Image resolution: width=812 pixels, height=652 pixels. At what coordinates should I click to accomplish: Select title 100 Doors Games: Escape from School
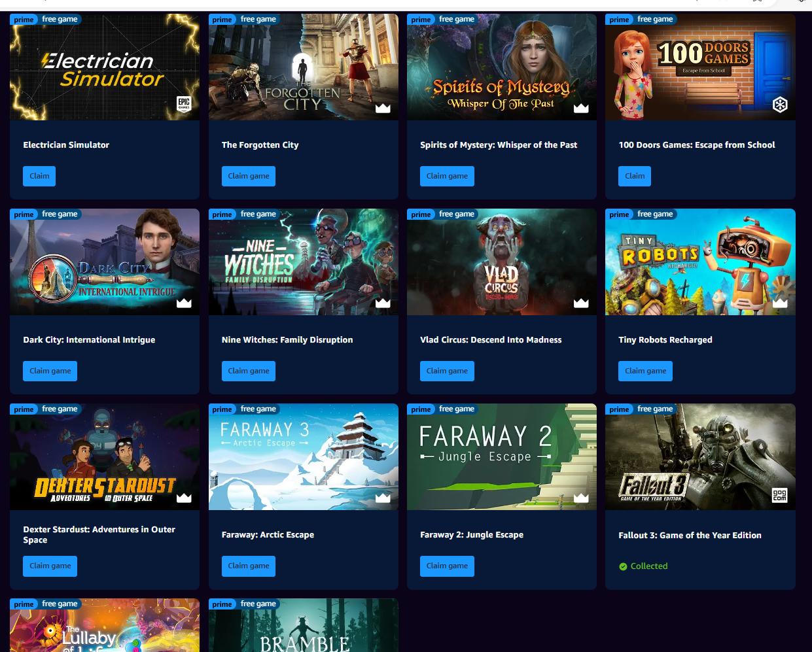click(697, 145)
